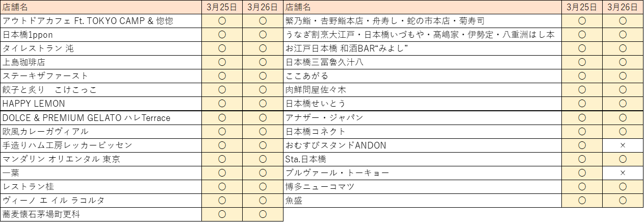This screenshot has height=222, width=644.
Task: Select the 3月26日 circle for ステーキザファースト
Action: click(263, 76)
